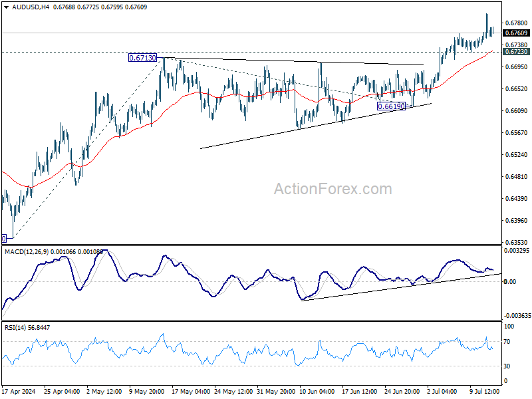The image size is (532, 399).
Task: Click the 0.63530 price scale value
Action: point(517,243)
